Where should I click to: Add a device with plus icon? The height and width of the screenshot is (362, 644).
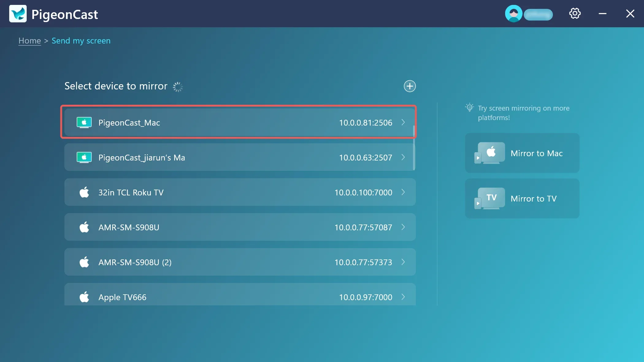[410, 86]
